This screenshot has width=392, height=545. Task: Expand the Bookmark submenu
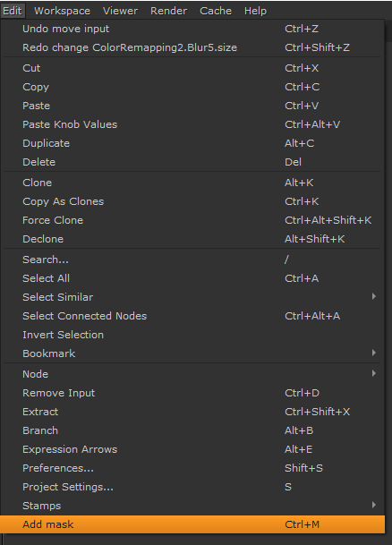coord(192,353)
